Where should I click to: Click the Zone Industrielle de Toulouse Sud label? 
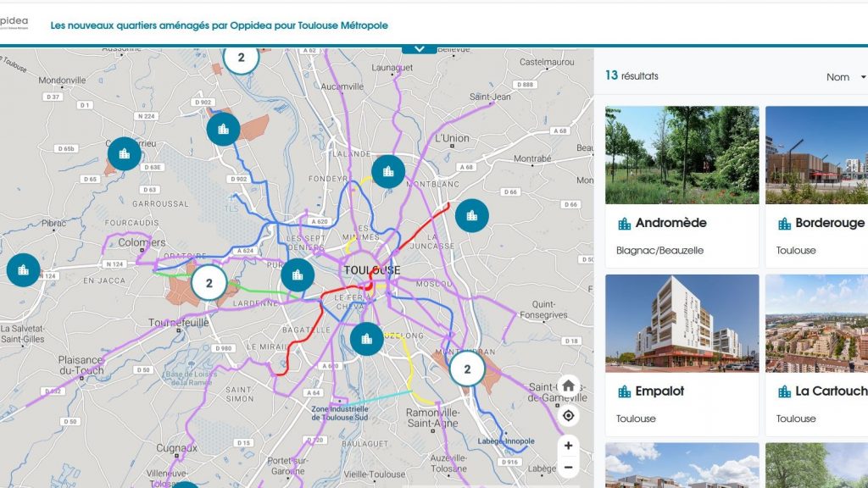[x=340, y=413]
